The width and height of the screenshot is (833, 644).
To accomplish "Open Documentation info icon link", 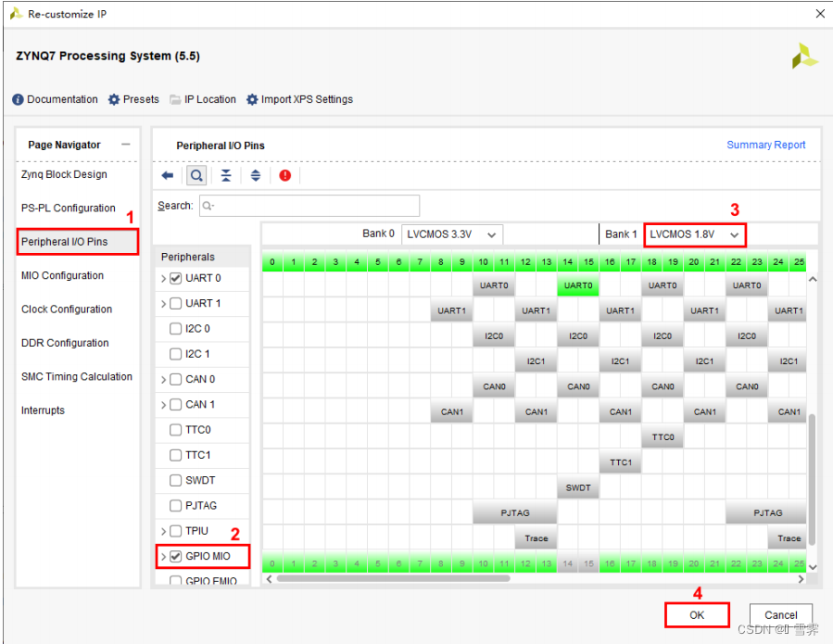I will tap(56, 99).
